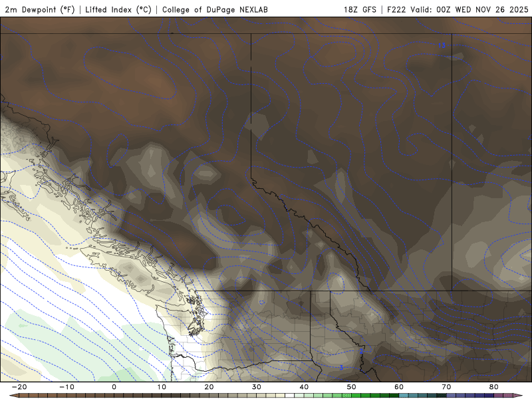Click the '40' colorbar tick label
This screenshot has width=532, height=399.
tap(304, 387)
